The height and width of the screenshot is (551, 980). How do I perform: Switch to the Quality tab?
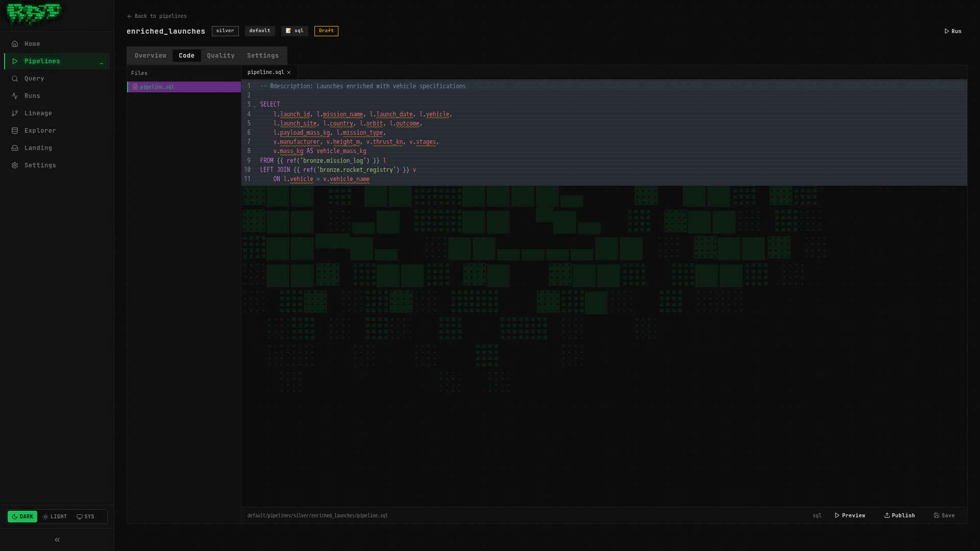220,55
